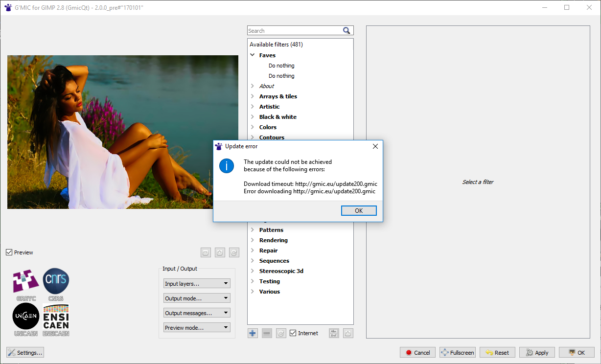Open the Settings... button
The width and height of the screenshot is (601, 364).
point(25,352)
